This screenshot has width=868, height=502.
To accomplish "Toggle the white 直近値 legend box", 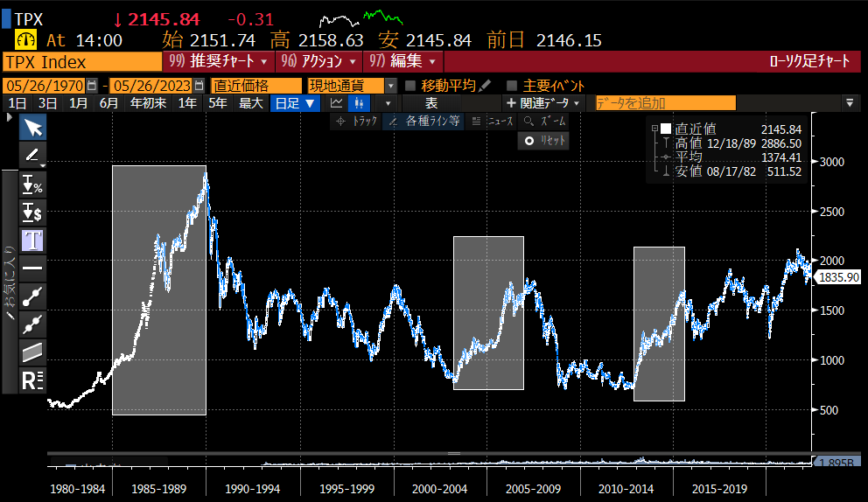I will point(666,129).
